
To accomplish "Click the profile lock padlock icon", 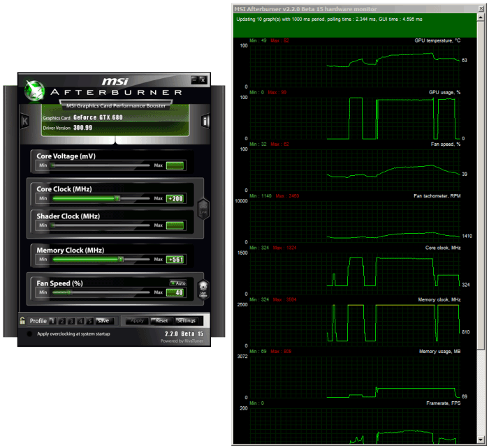I will click(23, 321).
